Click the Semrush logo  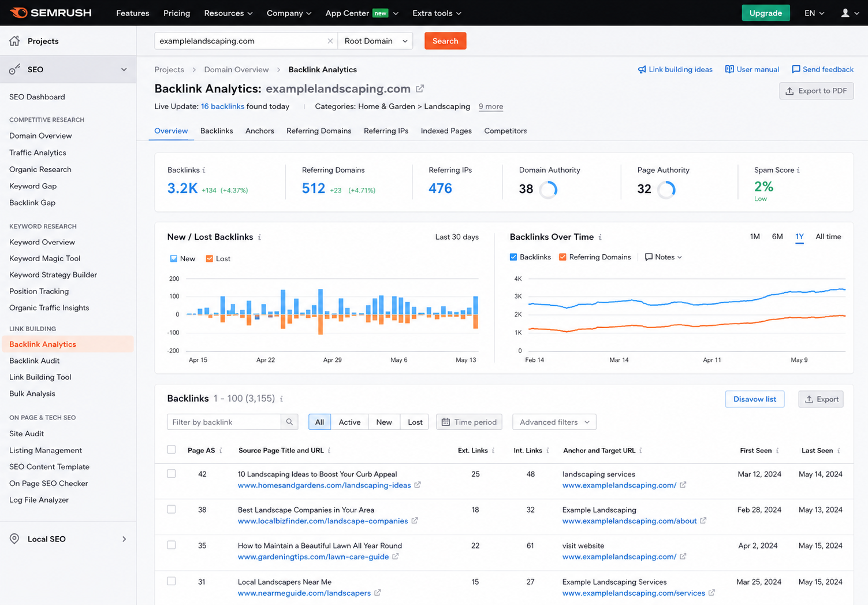click(50, 13)
